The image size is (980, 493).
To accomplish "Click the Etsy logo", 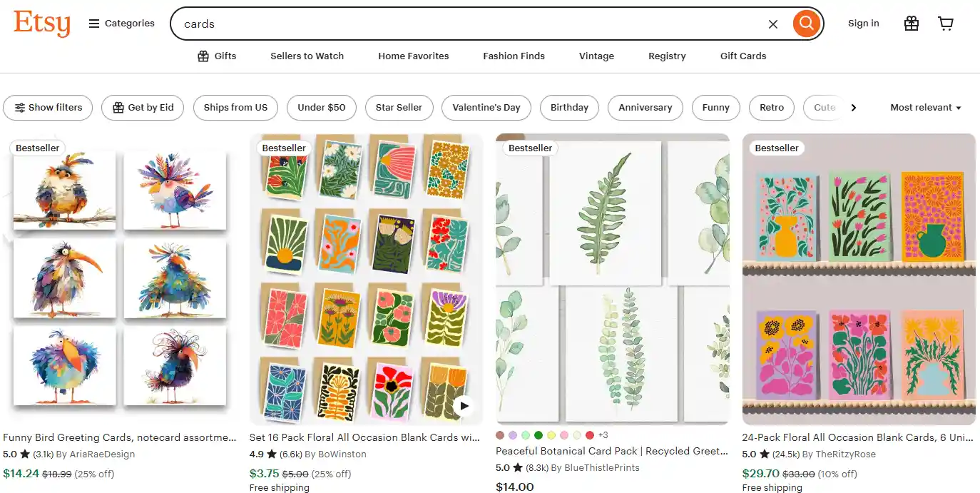I will tap(42, 24).
